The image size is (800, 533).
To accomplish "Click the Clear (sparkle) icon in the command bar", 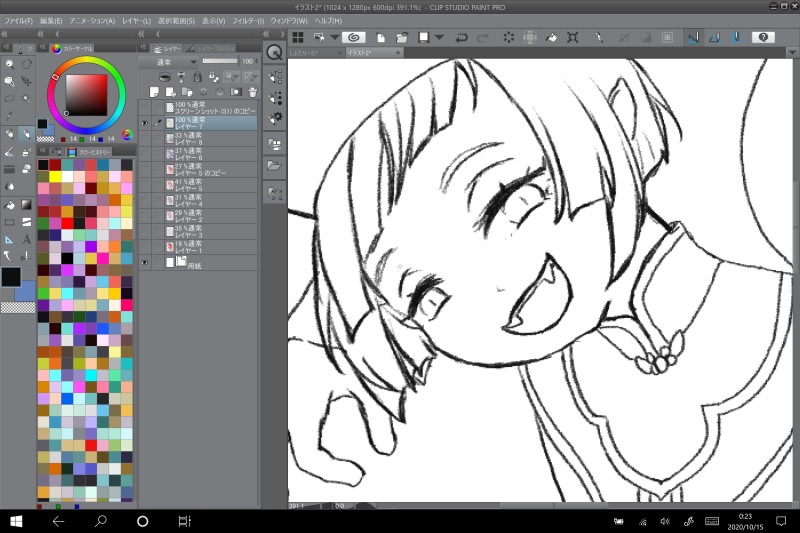I will pyautogui.click(x=509, y=38).
